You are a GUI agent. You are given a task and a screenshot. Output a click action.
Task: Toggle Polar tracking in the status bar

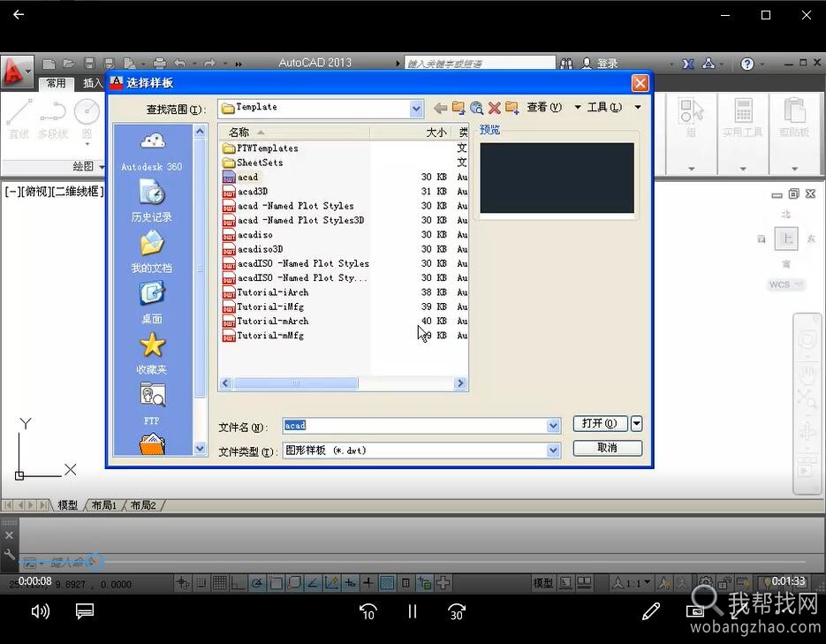click(x=257, y=583)
